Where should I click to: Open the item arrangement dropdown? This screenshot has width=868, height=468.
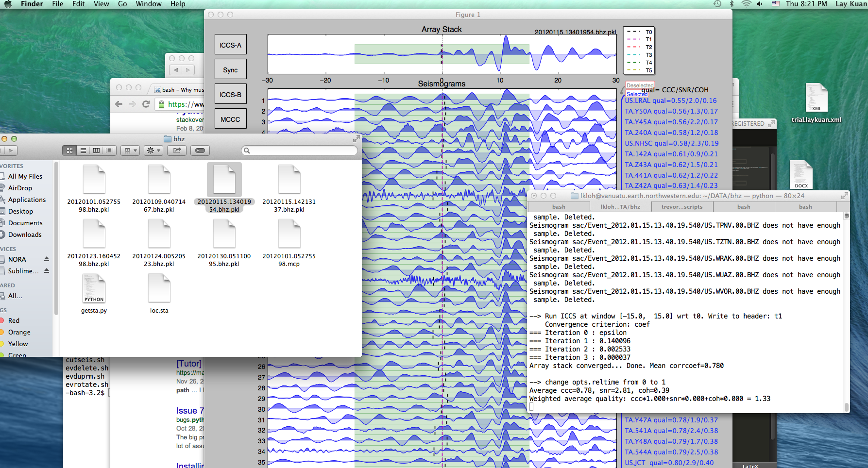coord(131,150)
